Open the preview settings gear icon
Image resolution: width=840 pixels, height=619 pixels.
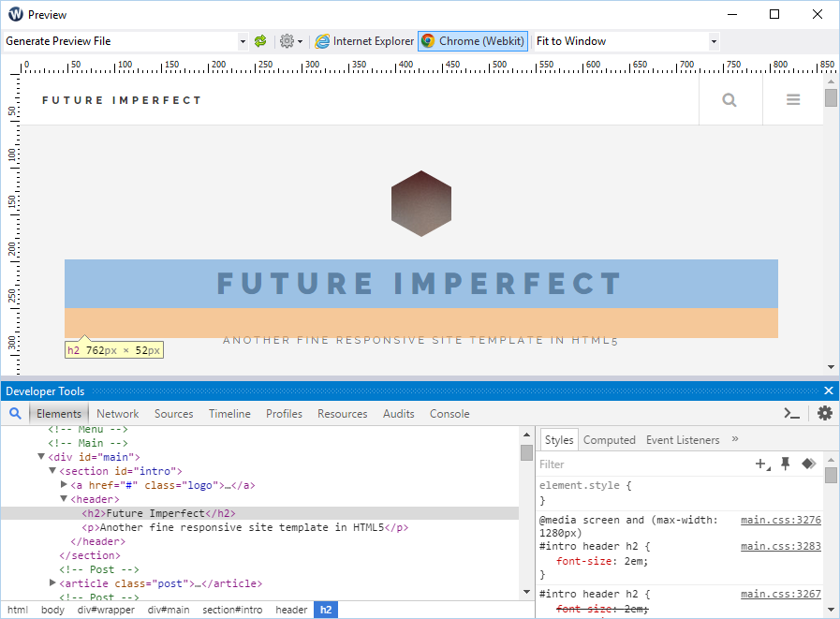tap(286, 41)
